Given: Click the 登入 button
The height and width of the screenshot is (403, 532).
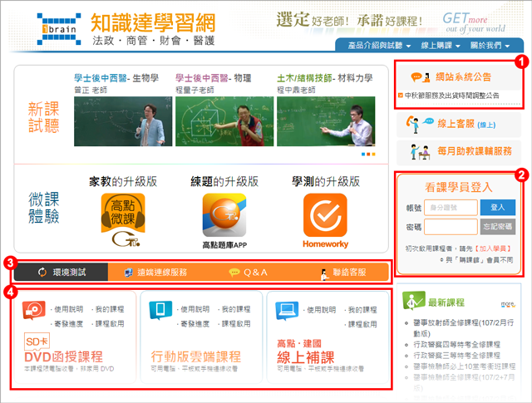Looking at the screenshot, I should [498, 207].
